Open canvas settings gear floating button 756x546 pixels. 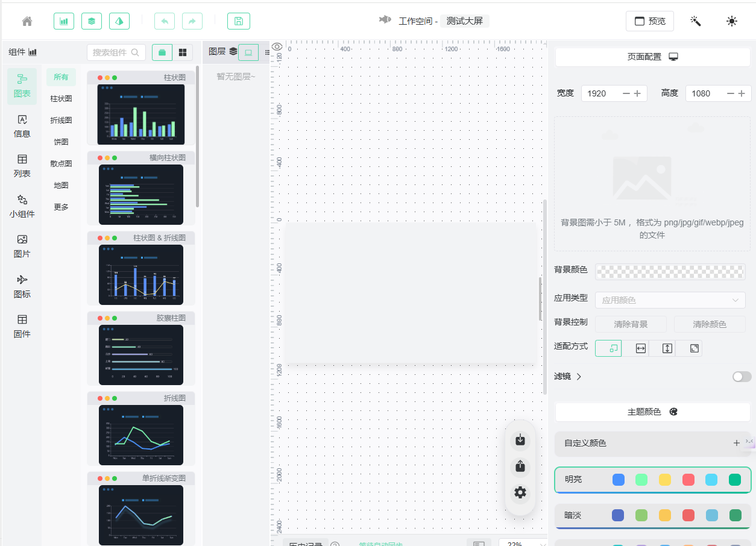tap(520, 492)
